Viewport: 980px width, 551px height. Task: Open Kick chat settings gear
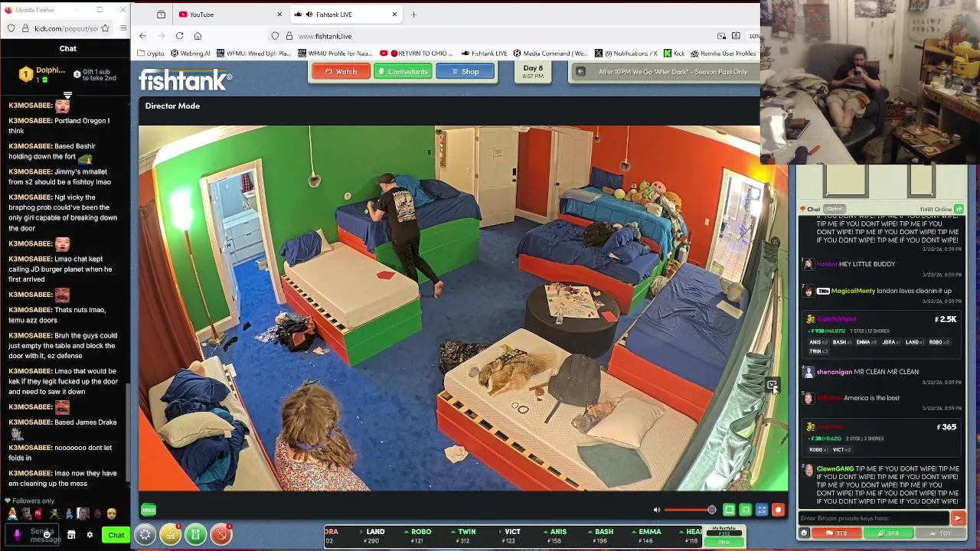(x=90, y=535)
